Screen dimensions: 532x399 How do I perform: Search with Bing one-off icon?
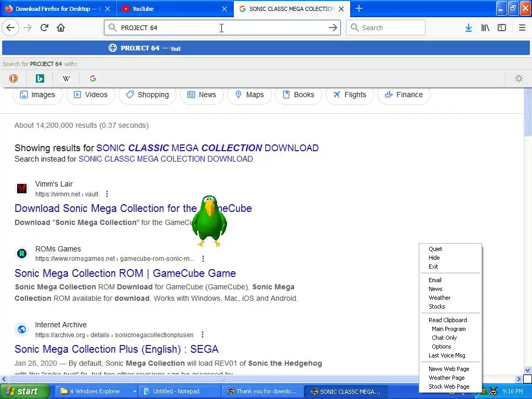point(39,78)
